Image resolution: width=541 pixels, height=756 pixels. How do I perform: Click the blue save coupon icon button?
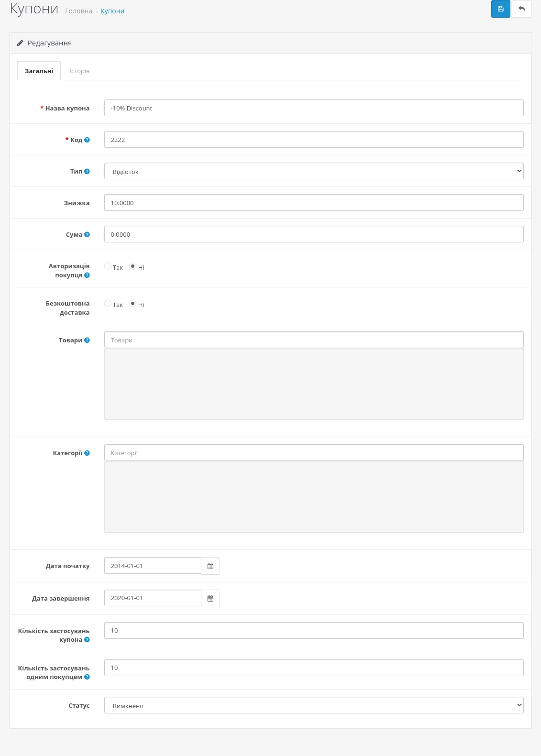tap(500, 9)
